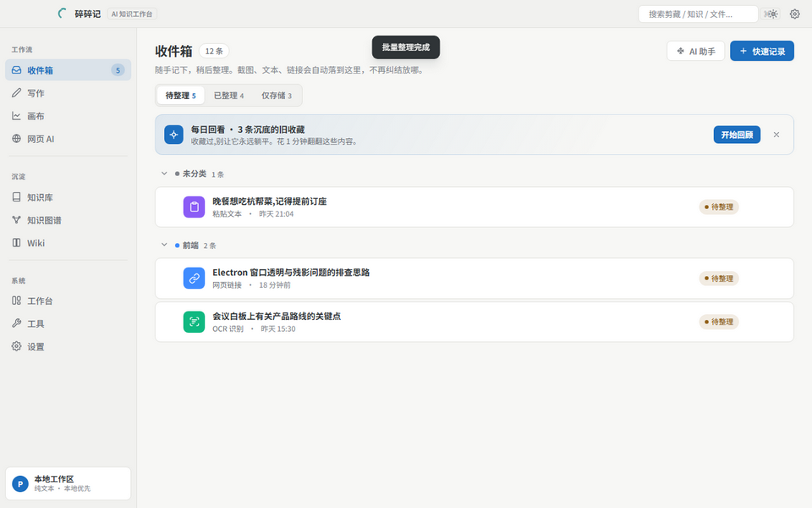This screenshot has height=508, width=812.
Task: Collapse the 未分类 group
Action: tap(164, 174)
